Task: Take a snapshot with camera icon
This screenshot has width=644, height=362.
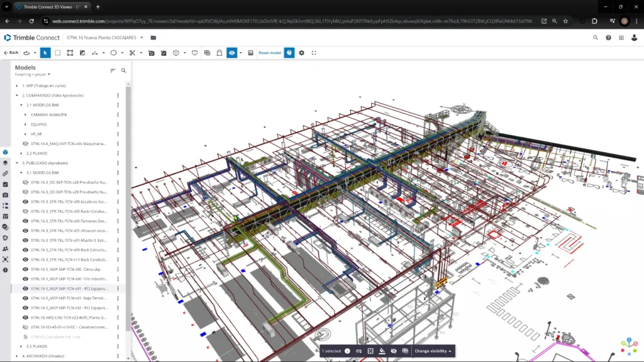Action: [151, 53]
